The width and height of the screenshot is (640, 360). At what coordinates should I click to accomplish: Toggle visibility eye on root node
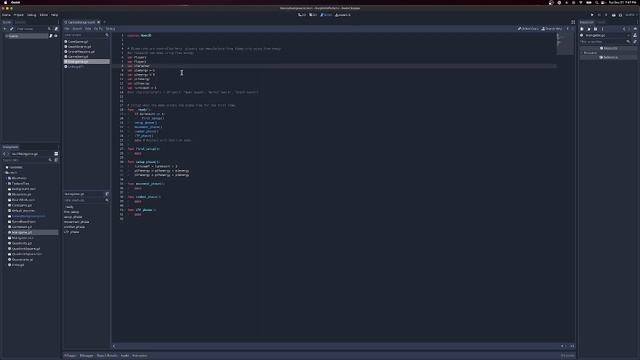(56, 36)
